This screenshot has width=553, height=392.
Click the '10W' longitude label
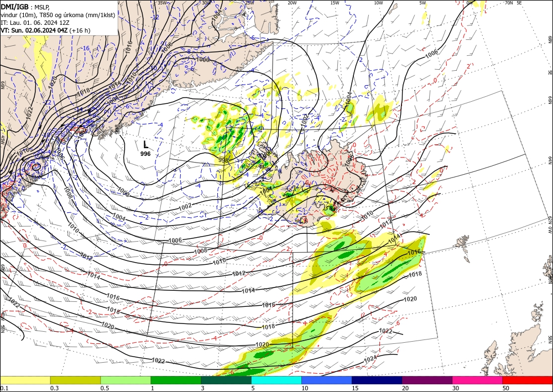(x=378, y=2)
